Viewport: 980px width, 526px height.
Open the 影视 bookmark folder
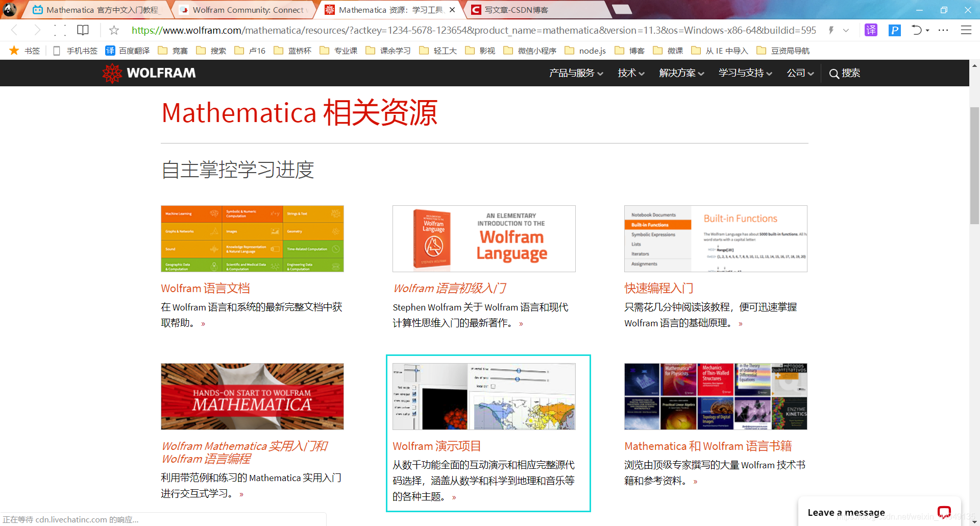(x=480, y=51)
